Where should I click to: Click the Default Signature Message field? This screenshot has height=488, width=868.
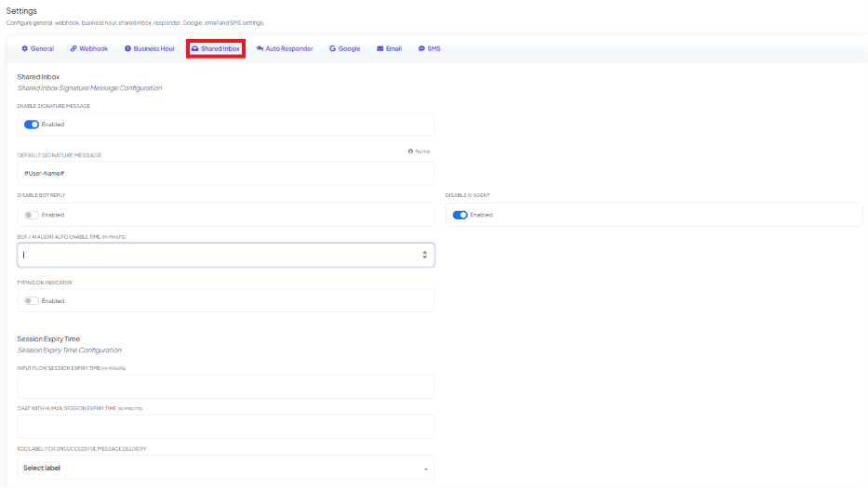click(226, 173)
